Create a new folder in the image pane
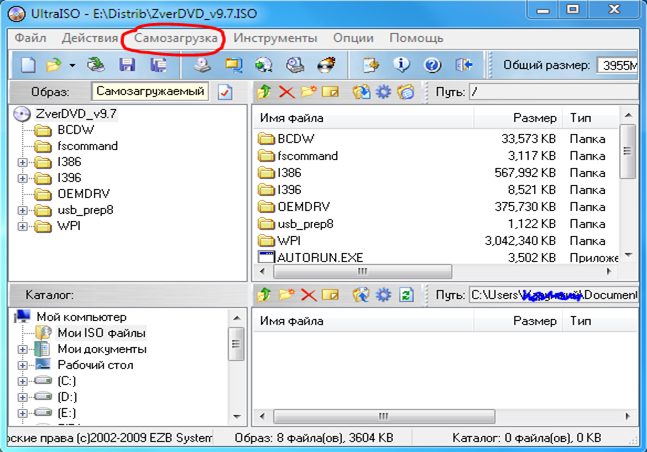This screenshot has height=452, width=647. [x=308, y=92]
